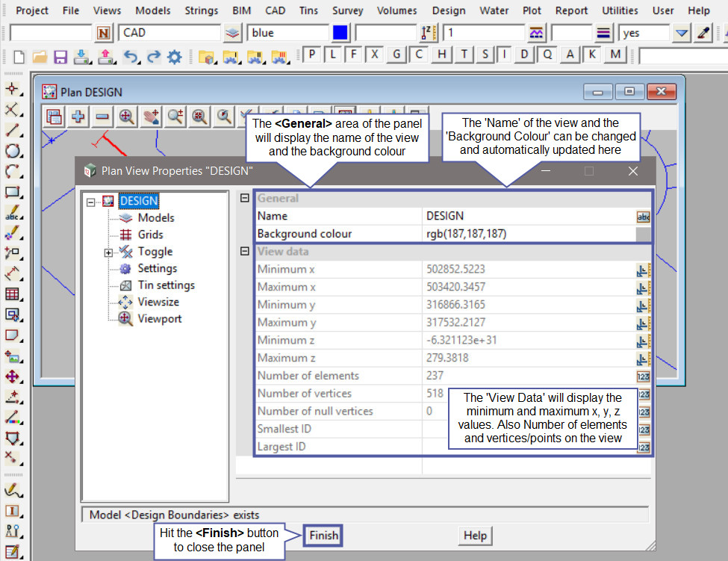Click the Undo arrow icon
Image resolution: width=728 pixels, height=561 pixels.
pos(131,57)
